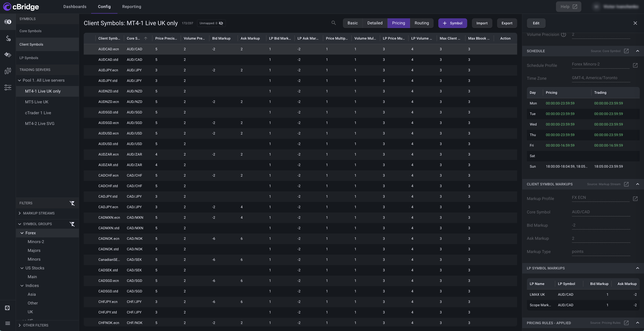Select the cTrader 1 Live server

[47, 113]
